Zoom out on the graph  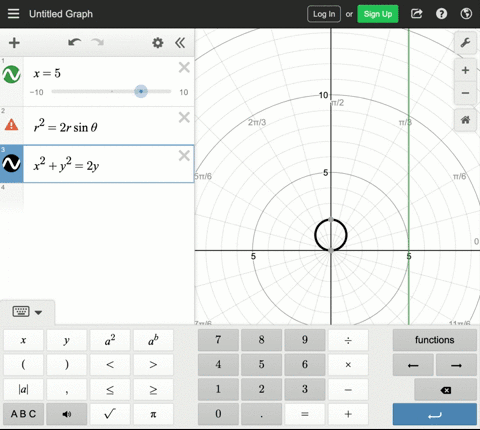pos(465,93)
